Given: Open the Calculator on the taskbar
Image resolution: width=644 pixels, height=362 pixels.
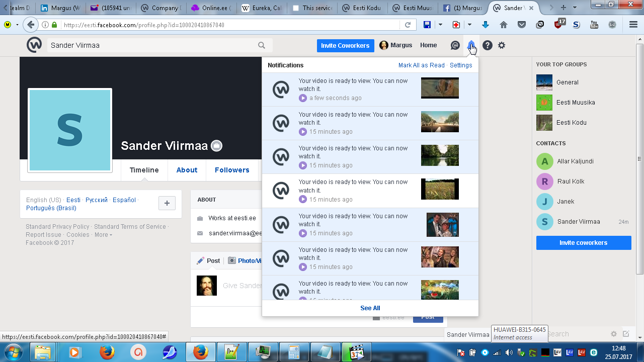Looking at the screenshot, I should (294, 352).
